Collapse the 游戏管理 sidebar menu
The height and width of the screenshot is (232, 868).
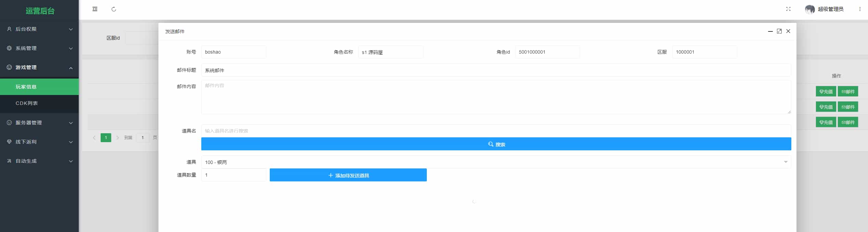[x=39, y=67]
